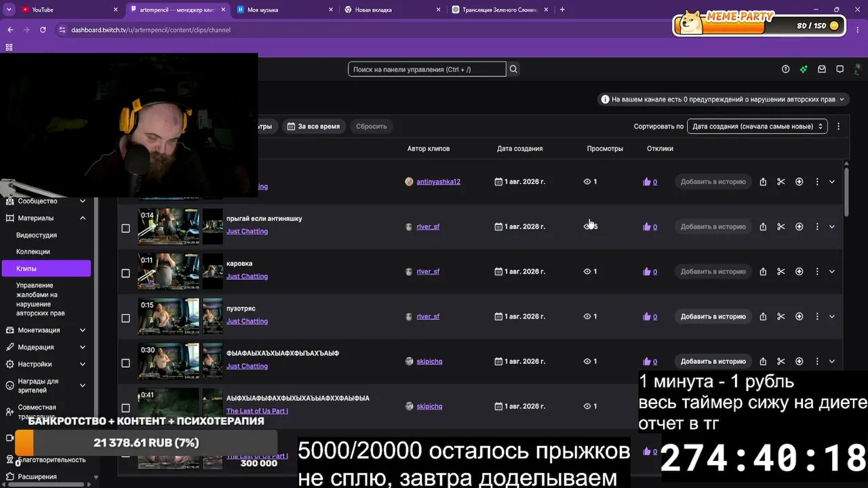Image resolution: width=868 pixels, height=488 pixels.
Task: Click the green sparkle icon in the header
Action: tap(804, 69)
